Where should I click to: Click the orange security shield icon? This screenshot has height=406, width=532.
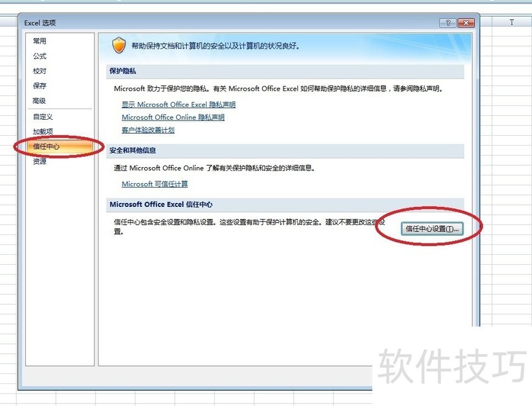(119, 45)
